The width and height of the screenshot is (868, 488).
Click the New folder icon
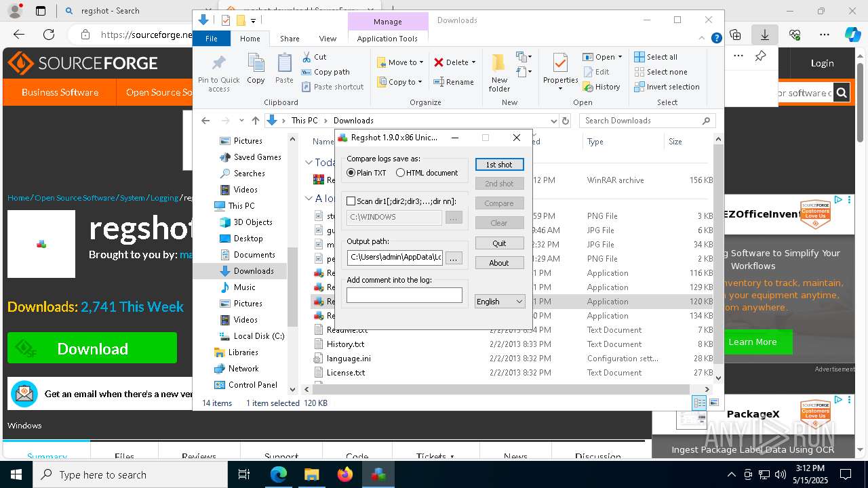499,64
